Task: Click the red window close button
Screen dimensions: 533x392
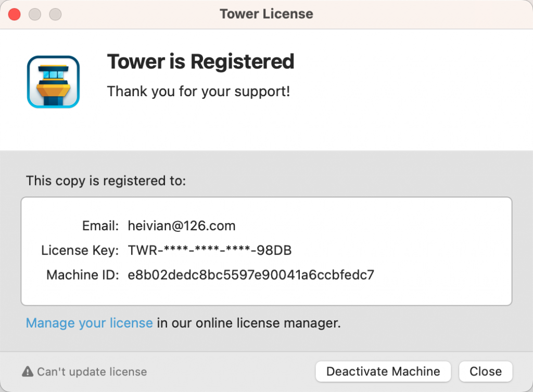Action: [15, 14]
